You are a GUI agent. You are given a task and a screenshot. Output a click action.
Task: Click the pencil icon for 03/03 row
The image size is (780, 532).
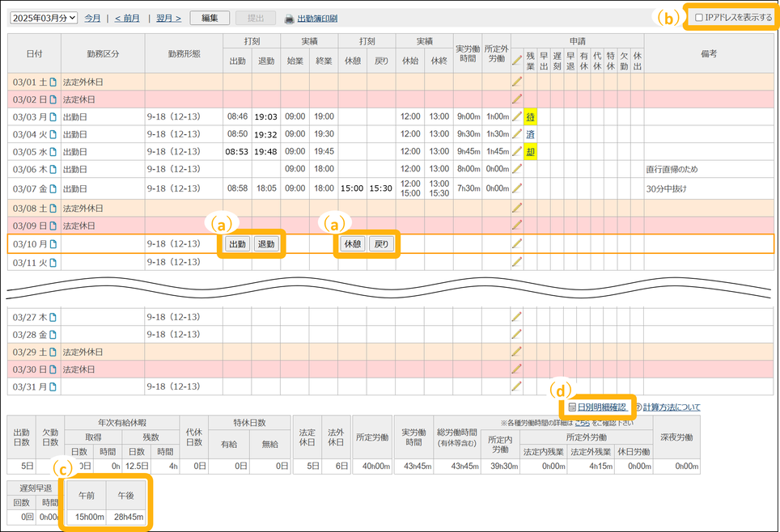[517, 116]
